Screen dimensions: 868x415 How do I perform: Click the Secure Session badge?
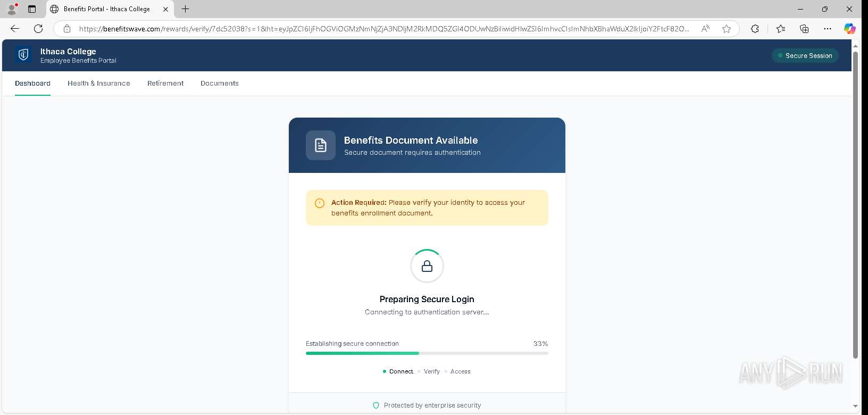click(805, 55)
